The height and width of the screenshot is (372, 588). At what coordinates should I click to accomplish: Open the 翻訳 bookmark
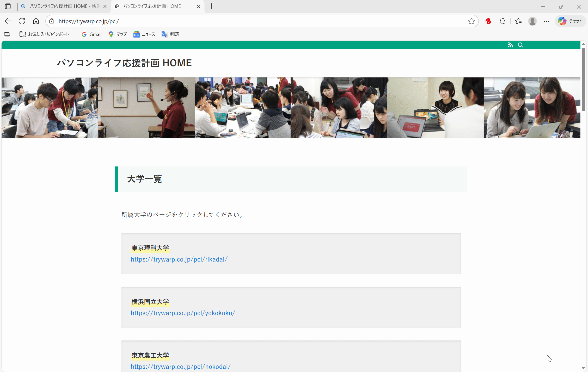[171, 34]
